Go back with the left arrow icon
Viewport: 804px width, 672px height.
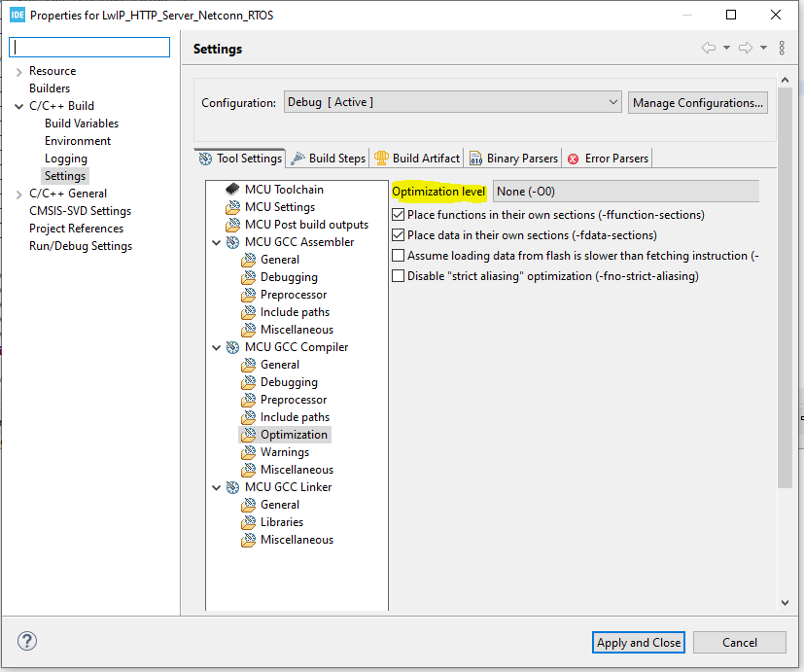(709, 48)
